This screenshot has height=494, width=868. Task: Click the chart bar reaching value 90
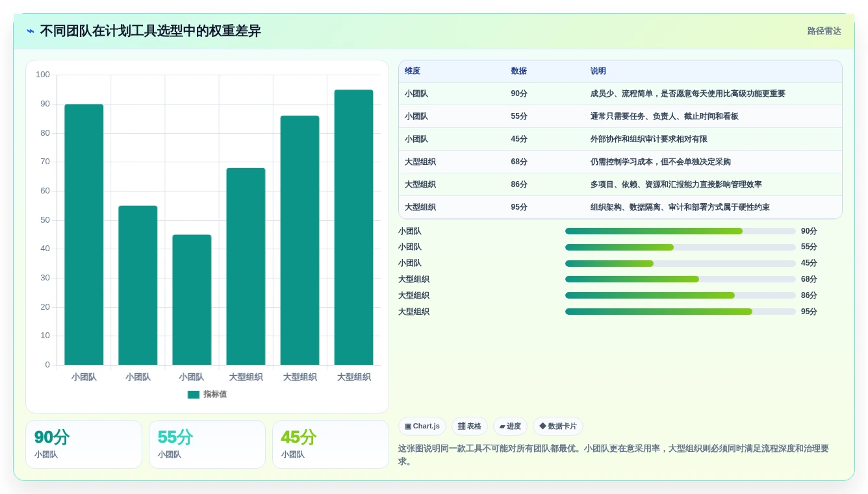coord(84,234)
